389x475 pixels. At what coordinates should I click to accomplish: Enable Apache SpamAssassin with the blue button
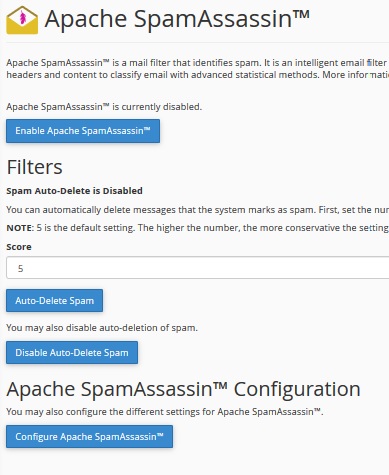pos(83,131)
